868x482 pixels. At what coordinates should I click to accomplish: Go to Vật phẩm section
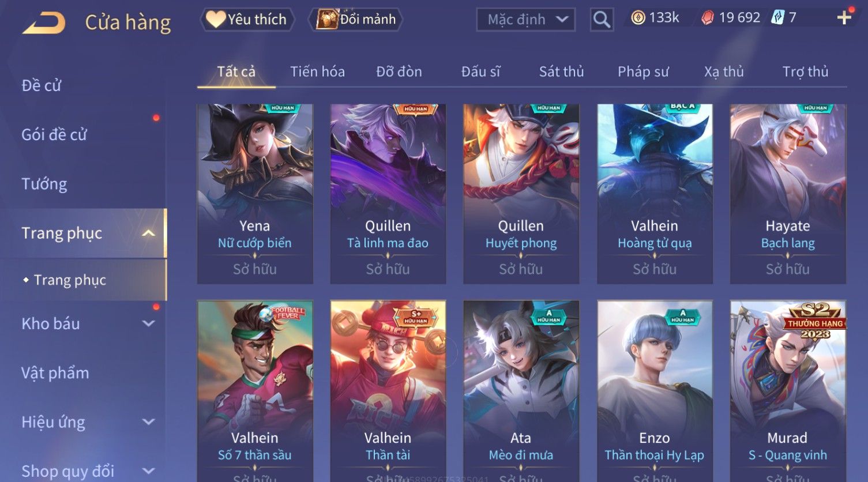click(x=55, y=373)
